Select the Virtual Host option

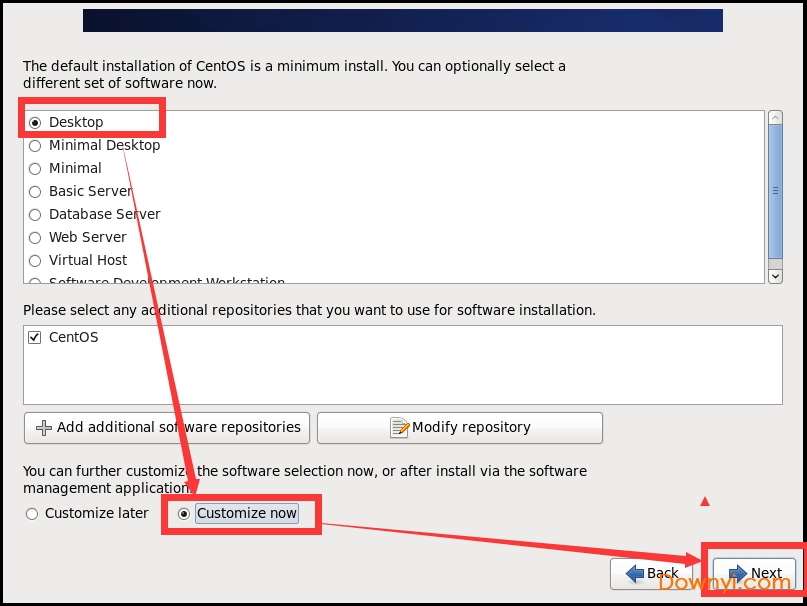35,260
